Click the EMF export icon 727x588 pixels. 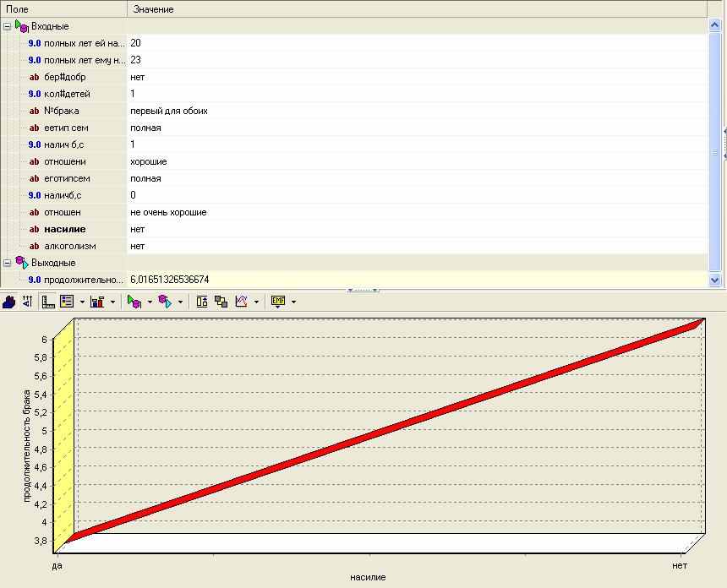[278, 302]
